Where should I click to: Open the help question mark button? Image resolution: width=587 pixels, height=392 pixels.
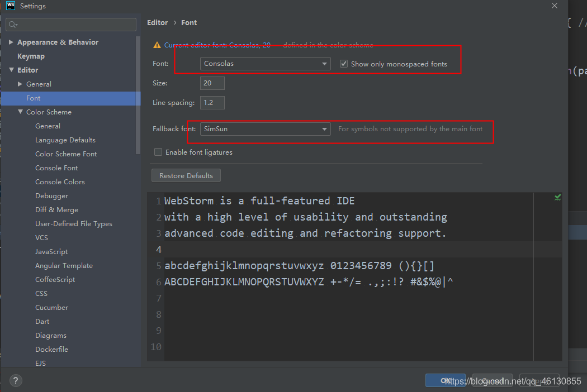pos(15,381)
